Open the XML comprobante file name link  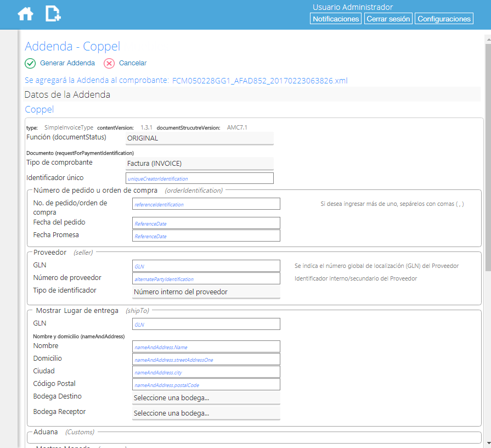click(x=260, y=81)
